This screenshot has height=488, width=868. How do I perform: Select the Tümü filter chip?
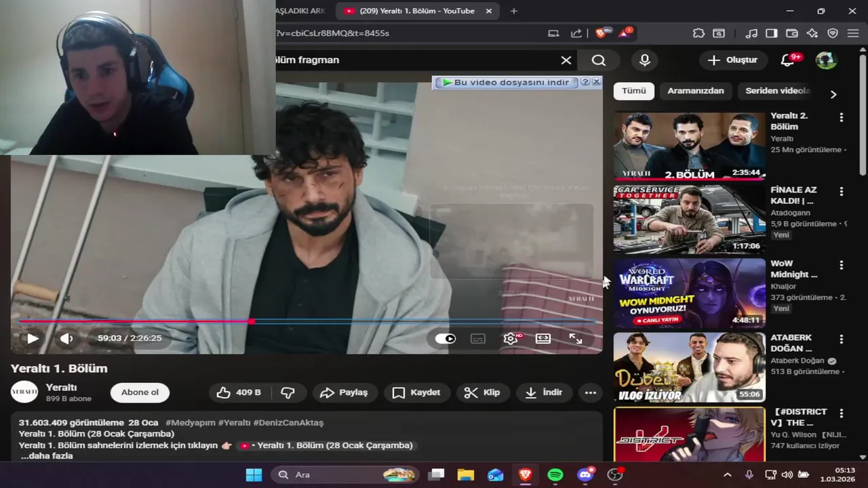point(634,91)
